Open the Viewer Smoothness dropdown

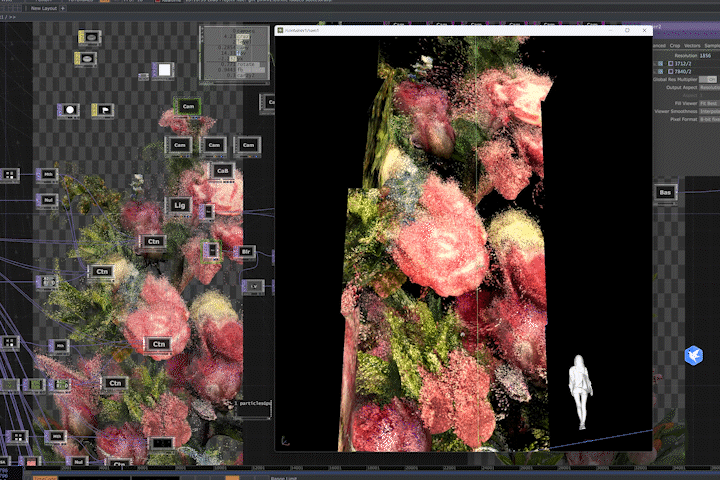[x=709, y=111]
